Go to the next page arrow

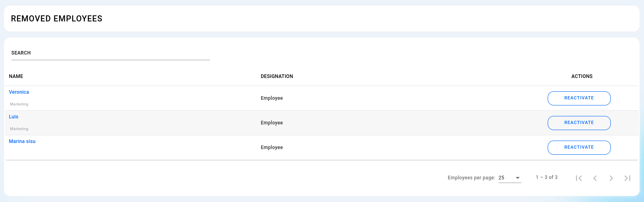611,178
